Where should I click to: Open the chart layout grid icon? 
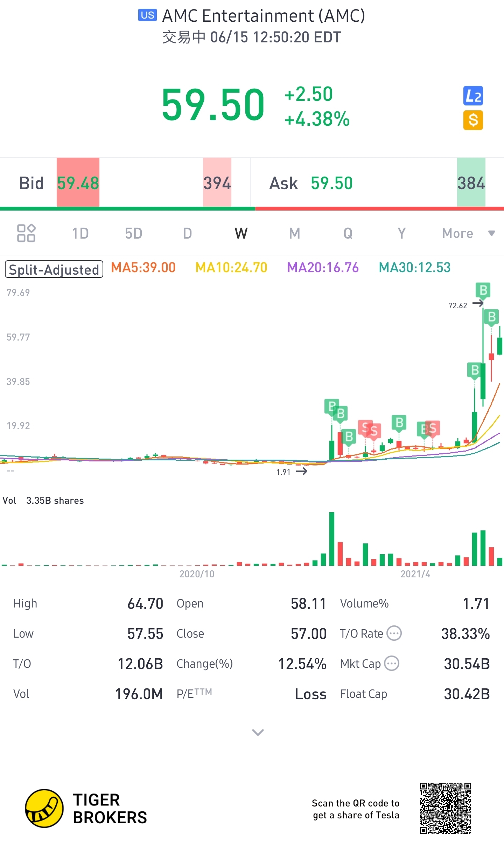[x=26, y=233]
